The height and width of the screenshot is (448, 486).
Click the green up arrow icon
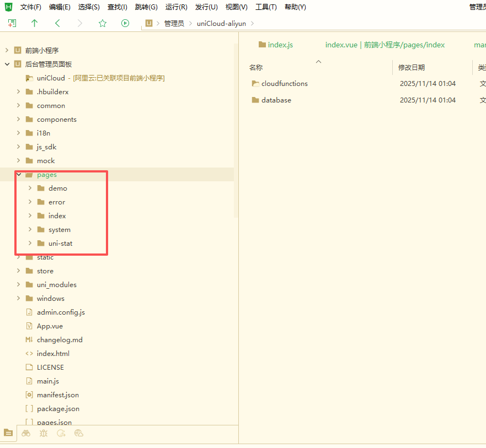pyautogui.click(x=34, y=23)
